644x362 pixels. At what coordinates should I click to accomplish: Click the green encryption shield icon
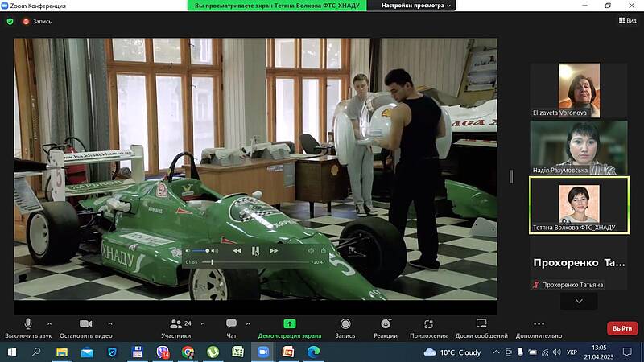coord(10,22)
